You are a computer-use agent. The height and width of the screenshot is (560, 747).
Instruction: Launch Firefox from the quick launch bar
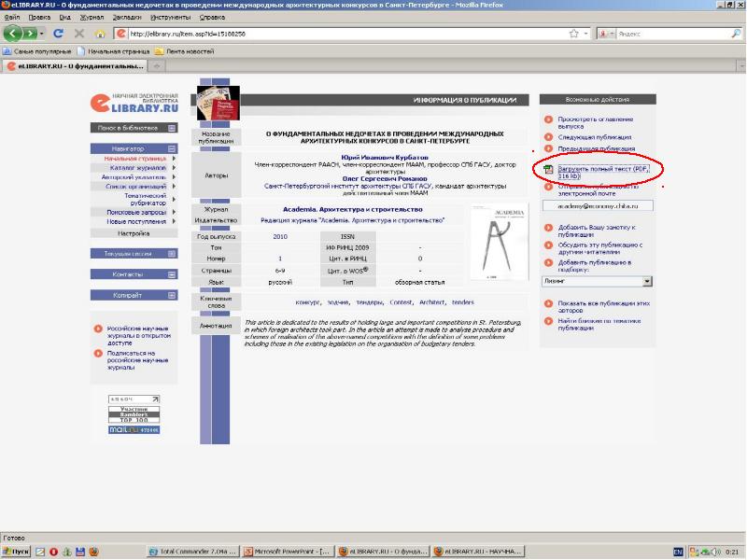[94, 552]
